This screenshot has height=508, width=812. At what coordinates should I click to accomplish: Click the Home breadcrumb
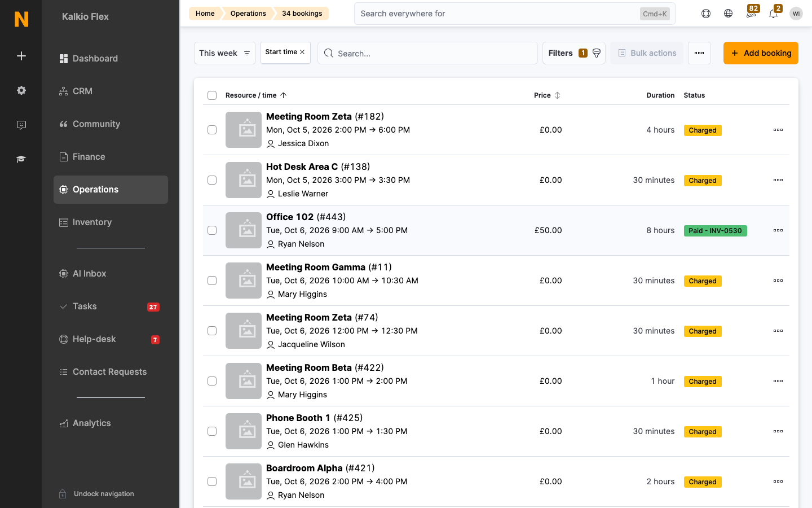(205, 14)
